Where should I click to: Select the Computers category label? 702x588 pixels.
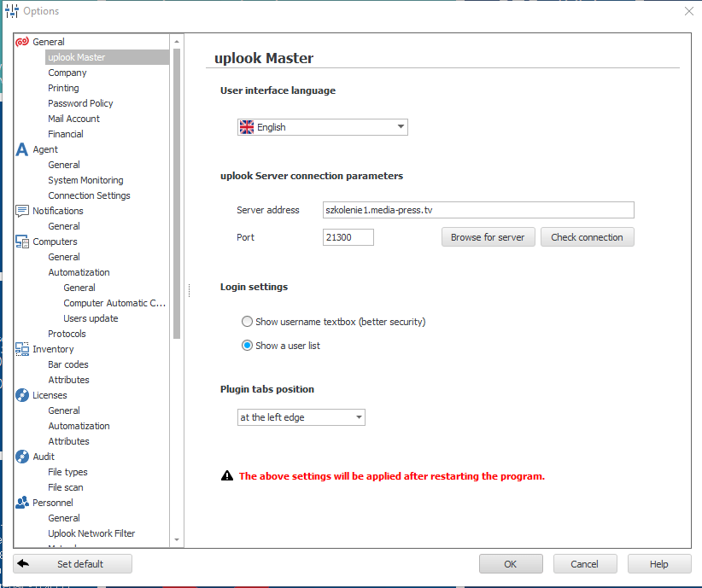[55, 242]
